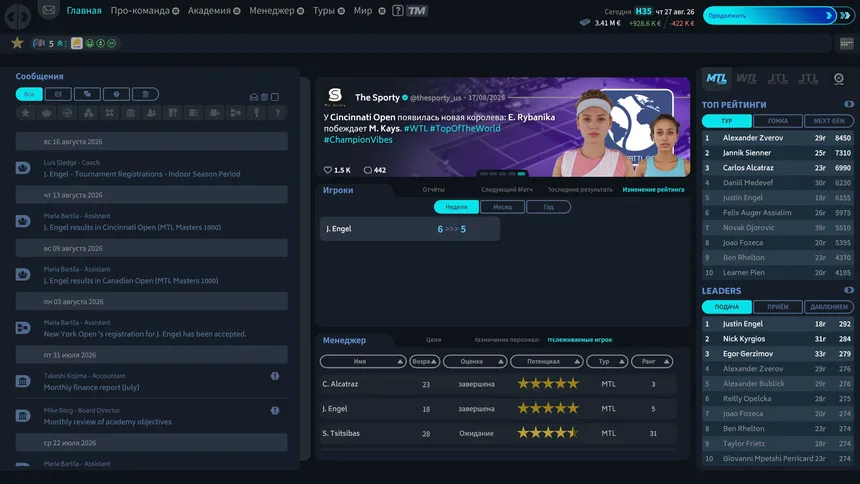Show unread mail envelope filter
The width and height of the screenshot is (860, 484).
[x=58, y=94]
